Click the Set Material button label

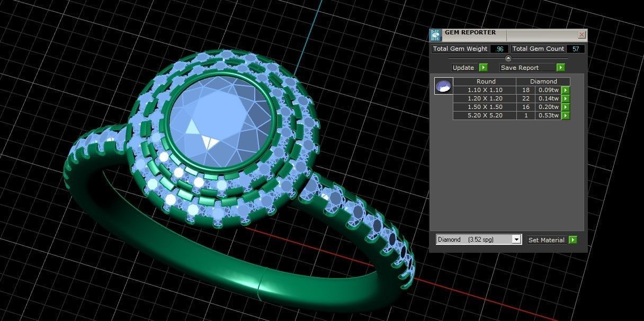tap(547, 240)
